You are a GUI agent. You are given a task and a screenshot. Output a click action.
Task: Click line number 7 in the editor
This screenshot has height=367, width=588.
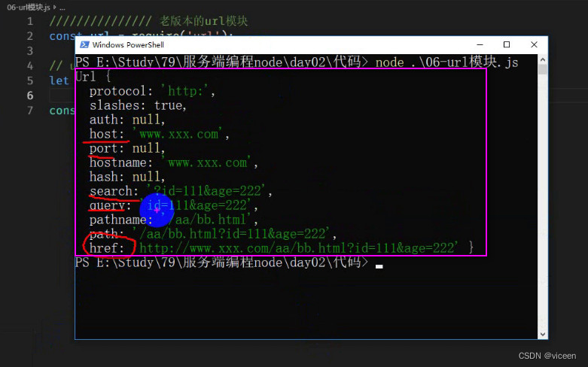30,111
